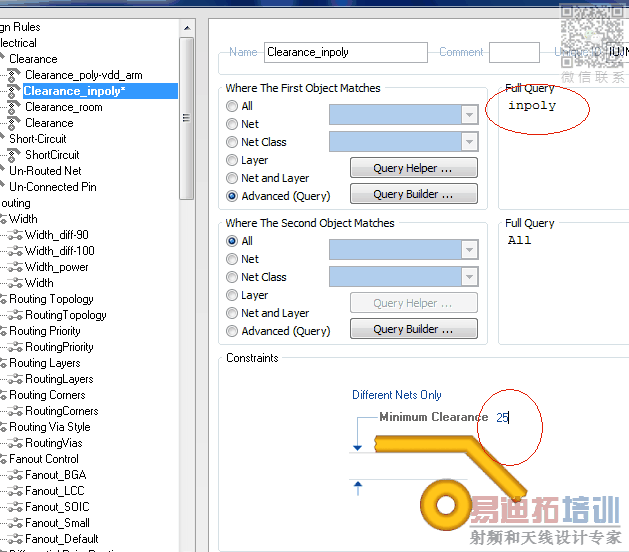The width and height of the screenshot is (629, 552).
Task: Click the RoutingTopology rule icon
Action: [x=15, y=315]
